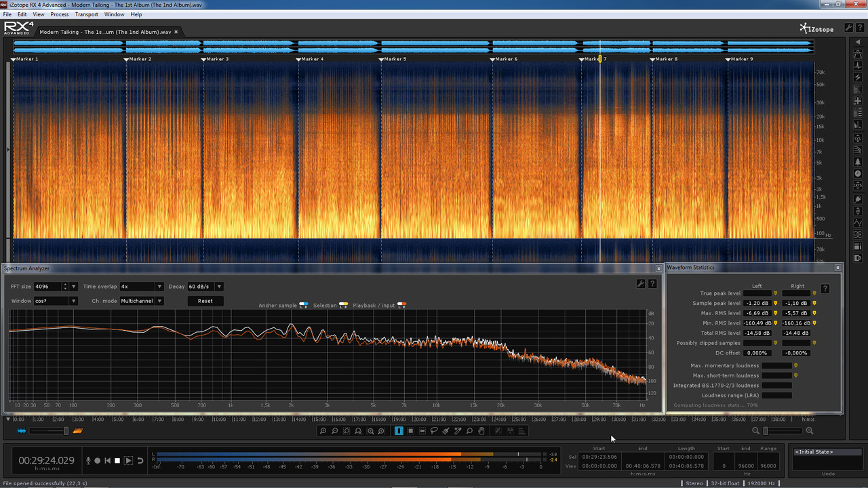
Task: Select the Brush selection tool
Action: tap(446, 431)
